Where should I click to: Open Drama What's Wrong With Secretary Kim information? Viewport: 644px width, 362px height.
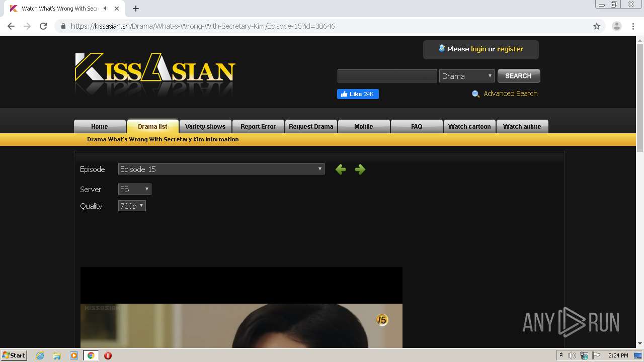tap(163, 139)
